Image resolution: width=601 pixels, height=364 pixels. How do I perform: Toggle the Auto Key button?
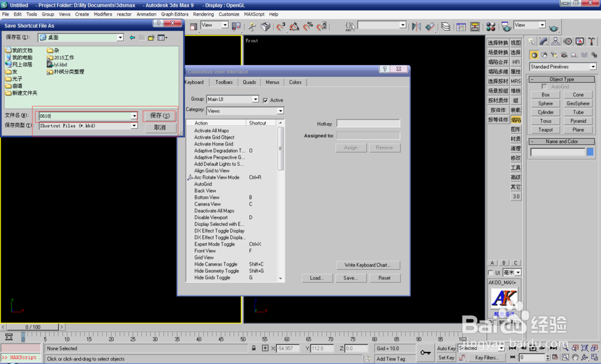446,348
